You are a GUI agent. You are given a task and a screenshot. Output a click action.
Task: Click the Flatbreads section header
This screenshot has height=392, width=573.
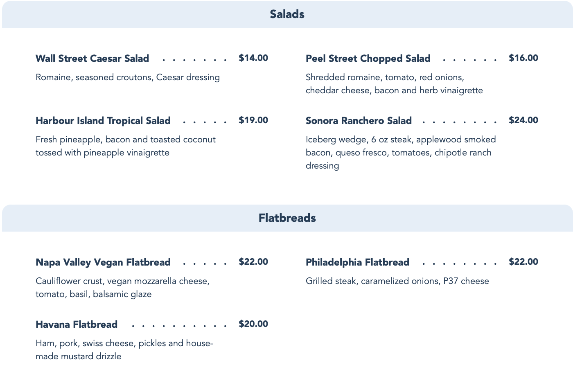tap(287, 218)
